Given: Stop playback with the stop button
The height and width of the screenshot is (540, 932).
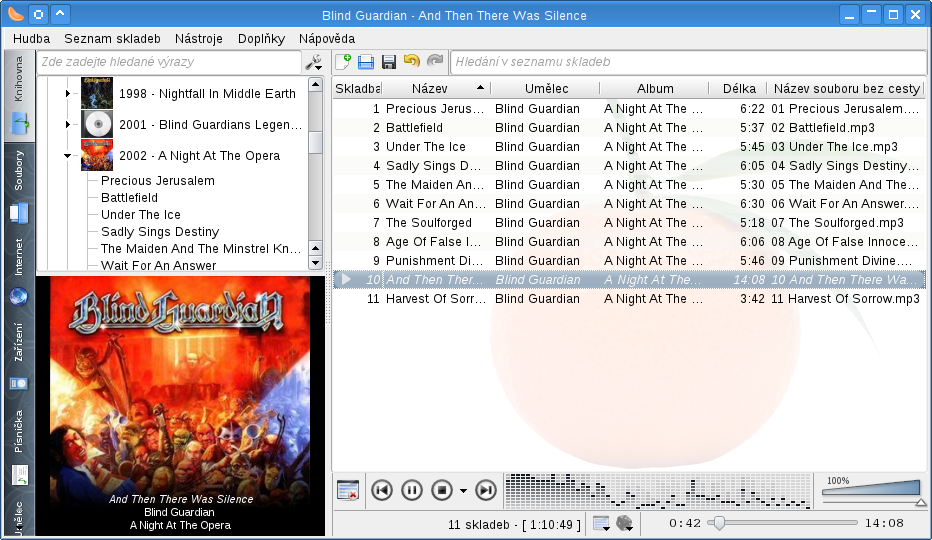Looking at the screenshot, I should coord(442,490).
